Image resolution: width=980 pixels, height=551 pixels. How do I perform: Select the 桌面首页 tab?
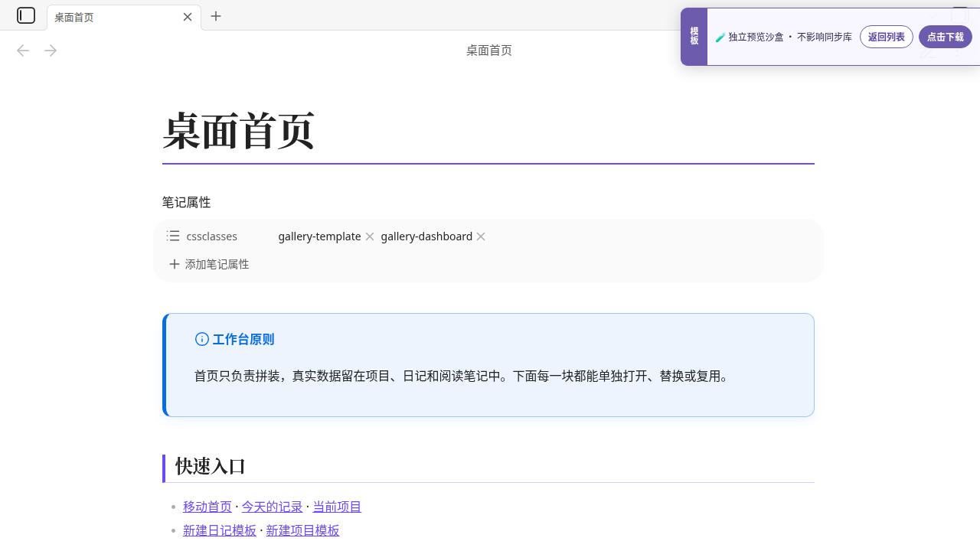(124, 17)
